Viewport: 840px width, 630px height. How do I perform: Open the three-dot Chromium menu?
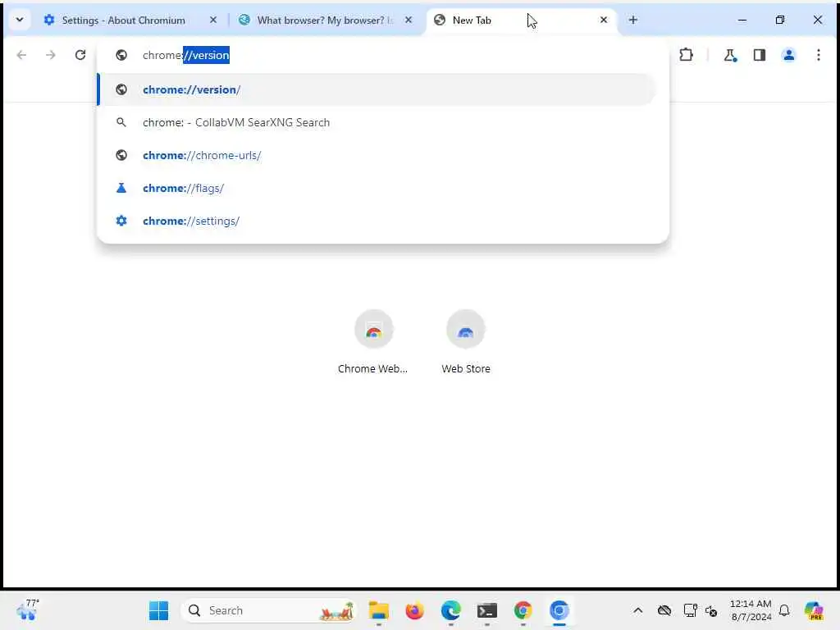coord(818,55)
